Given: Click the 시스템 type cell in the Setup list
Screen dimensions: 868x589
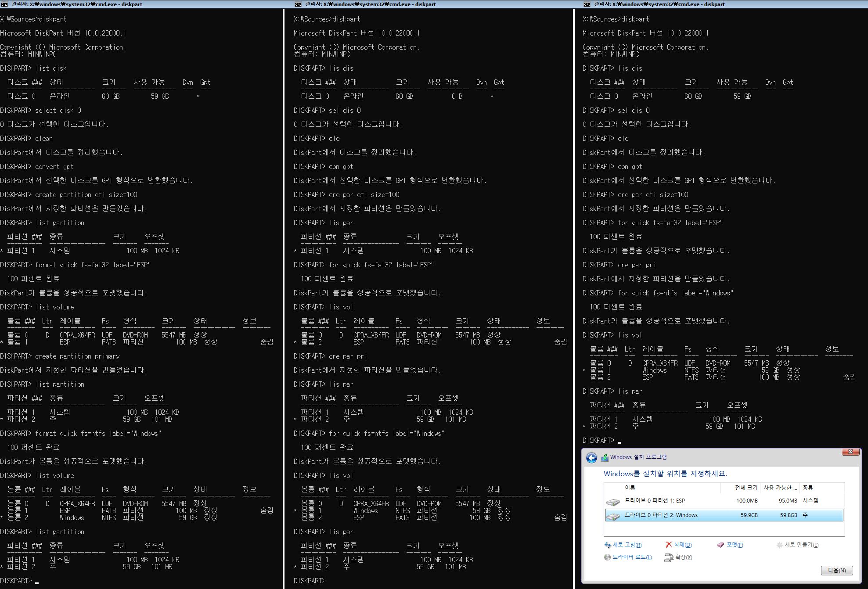Looking at the screenshot, I should 810,501.
